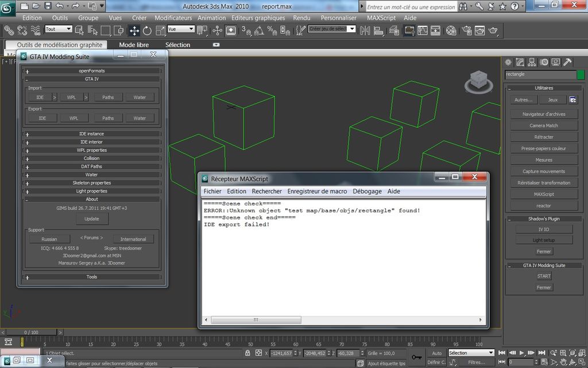Screen dimensions: 588x368
Task: Open Schematic View icon
Action: pyautogui.click(x=435, y=30)
